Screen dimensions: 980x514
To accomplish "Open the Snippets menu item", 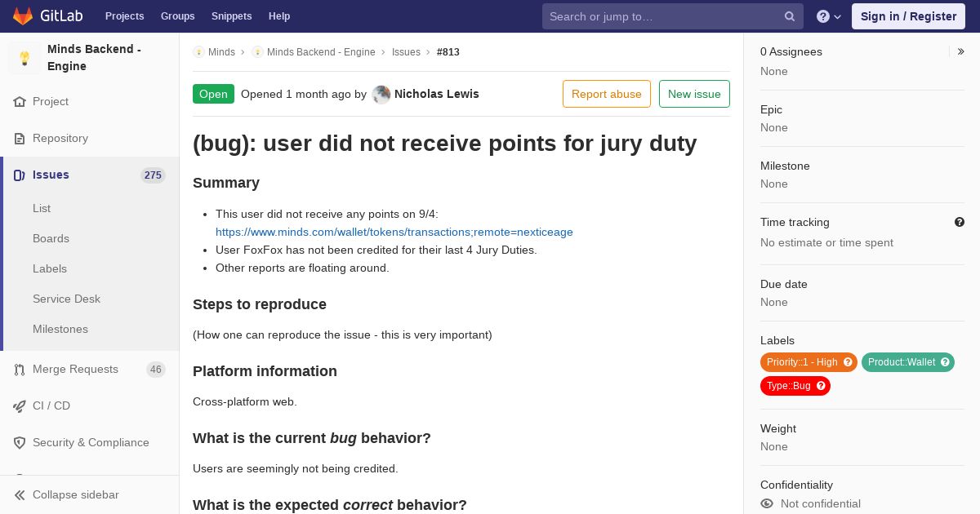I will [232, 16].
